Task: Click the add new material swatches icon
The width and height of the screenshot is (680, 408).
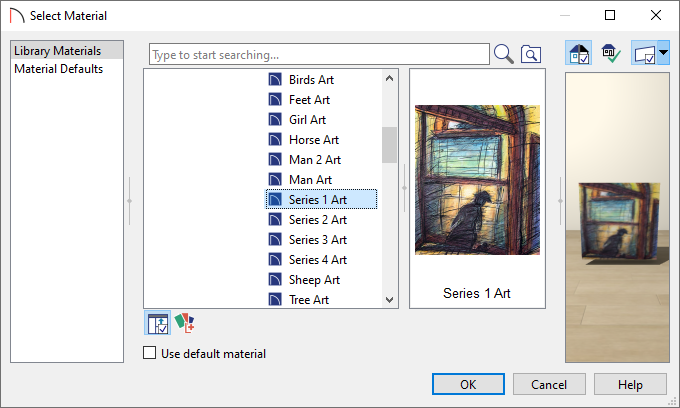Action: tap(184, 323)
